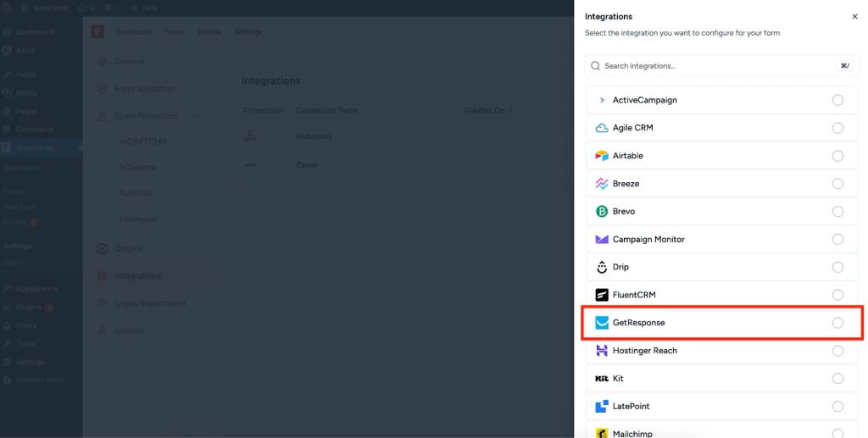Click the FluentCRM logo icon
The width and height of the screenshot is (868, 438).
[602, 295]
